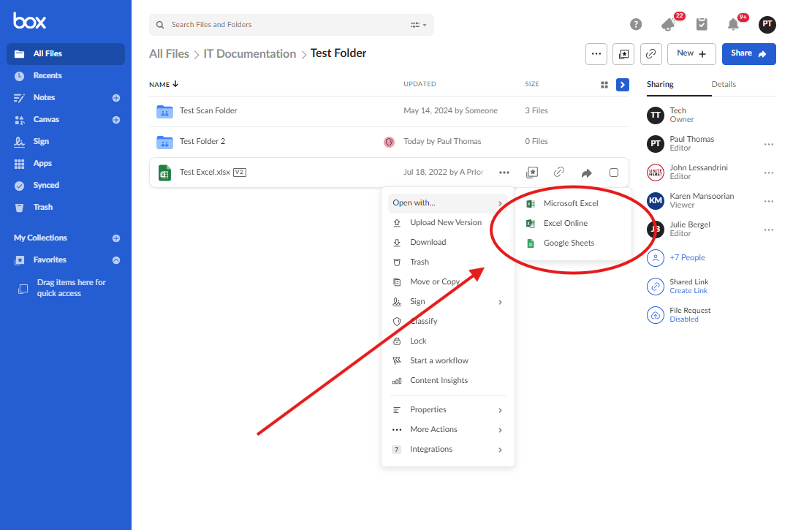
Task: Expand More Actions submenu
Action: [x=448, y=429]
